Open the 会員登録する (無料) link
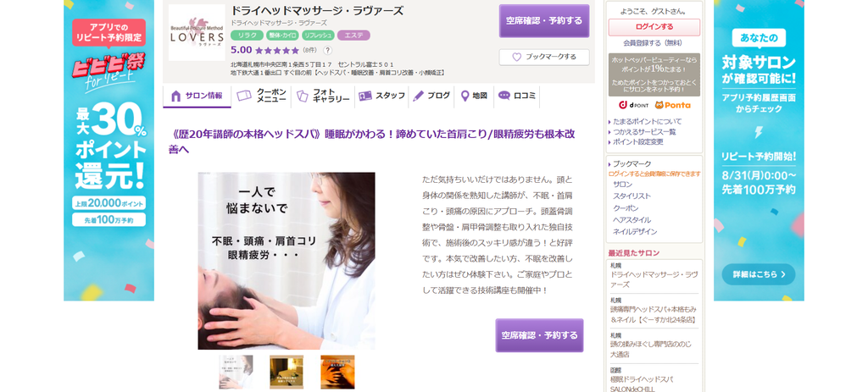 point(653,43)
